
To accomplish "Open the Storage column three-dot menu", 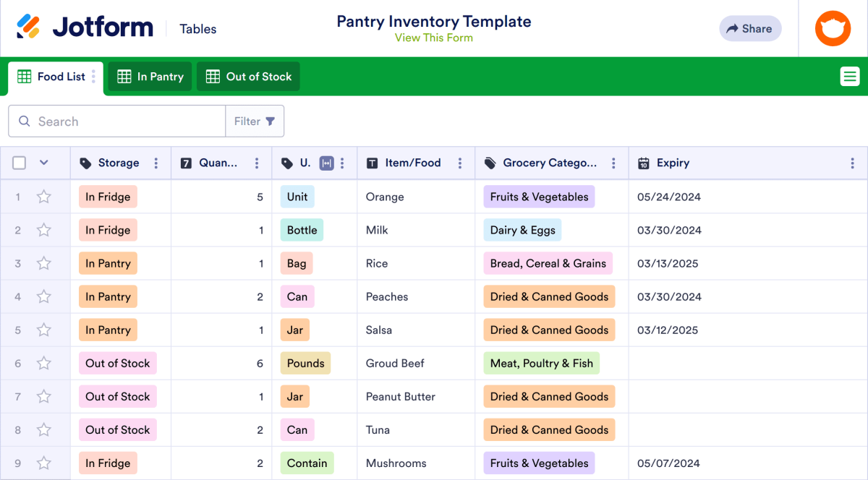I will tap(156, 163).
